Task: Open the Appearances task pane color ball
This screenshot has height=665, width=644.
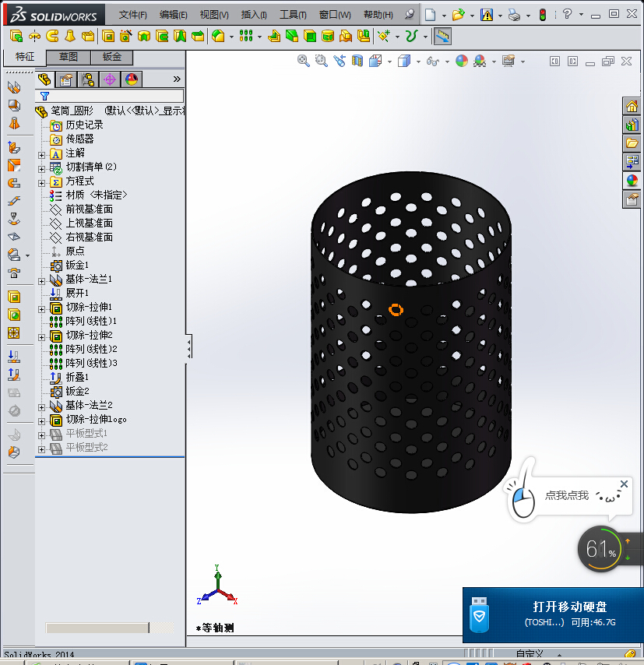Action: 632,181
